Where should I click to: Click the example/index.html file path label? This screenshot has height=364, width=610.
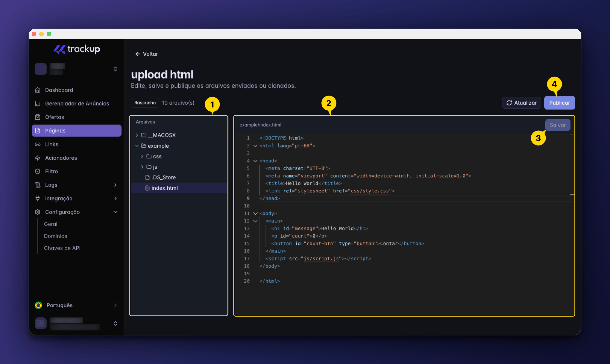pos(260,125)
